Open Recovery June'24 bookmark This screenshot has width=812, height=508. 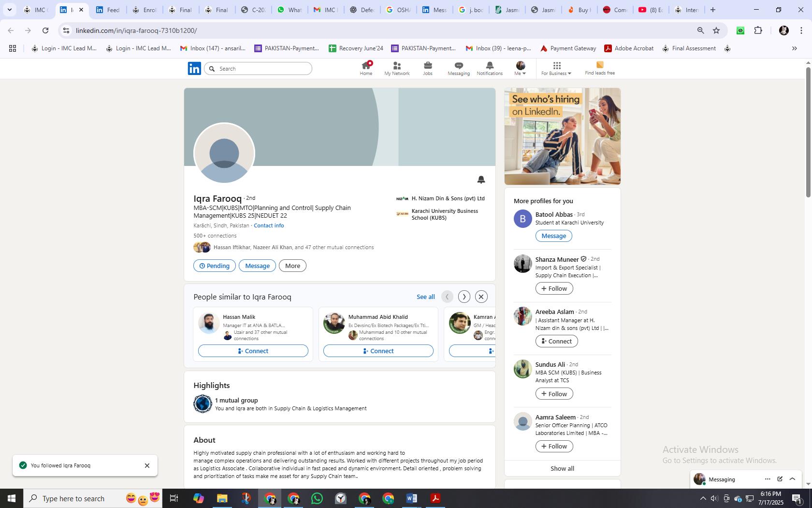356,48
